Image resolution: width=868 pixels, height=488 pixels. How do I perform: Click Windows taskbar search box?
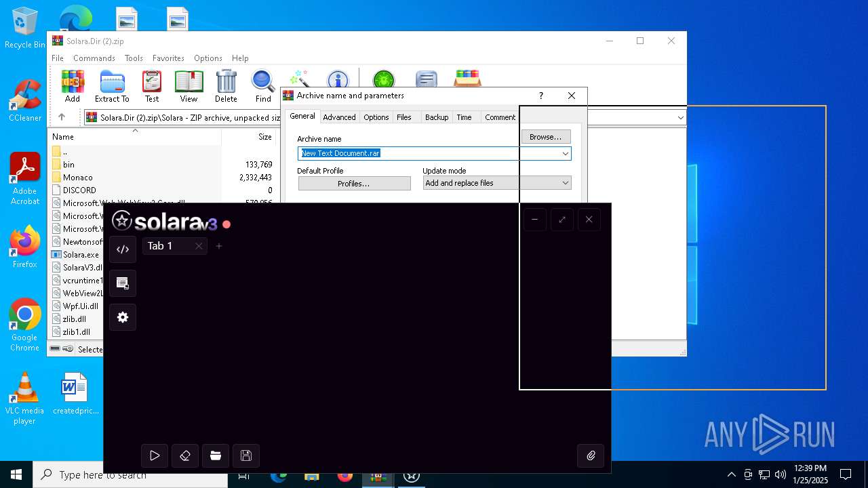130,474
